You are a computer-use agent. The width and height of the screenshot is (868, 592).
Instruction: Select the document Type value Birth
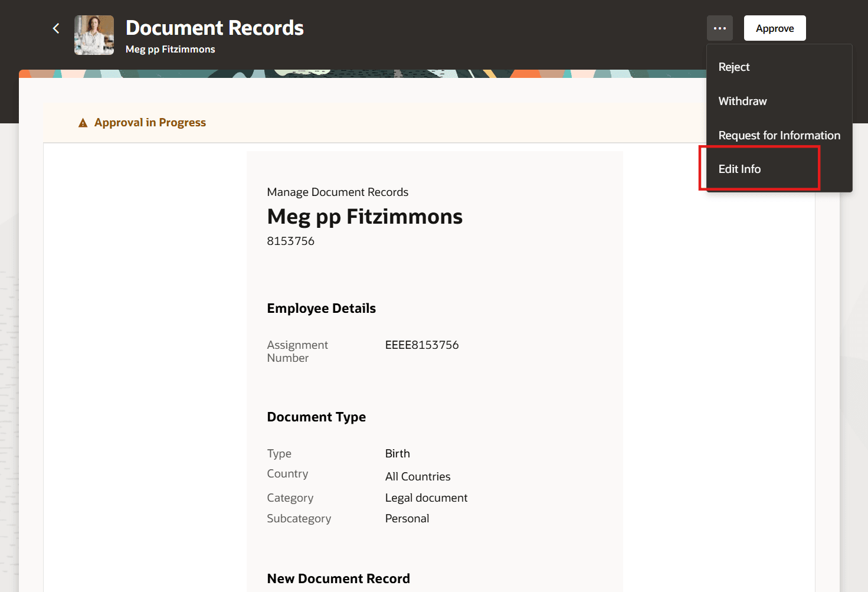(397, 453)
